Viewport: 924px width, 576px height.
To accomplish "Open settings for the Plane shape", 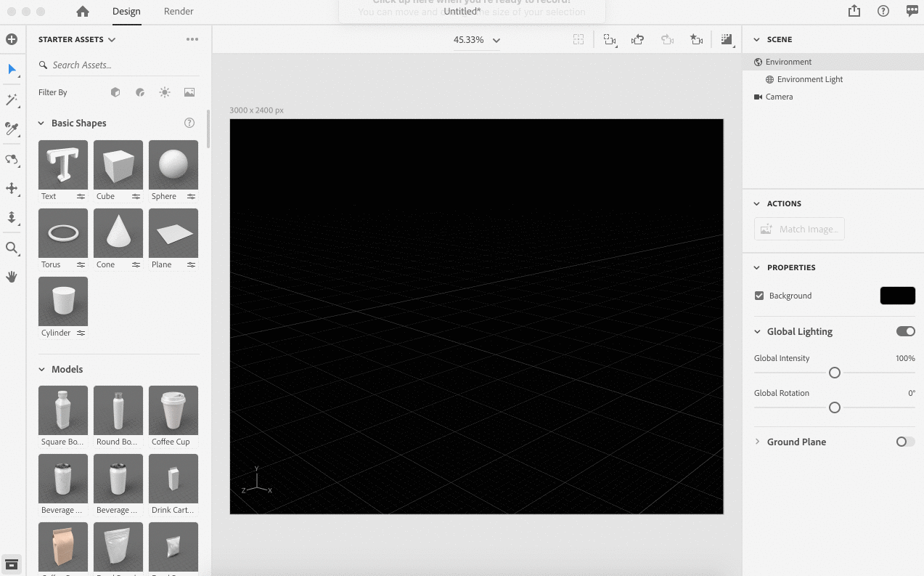I will tap(191, 264).
